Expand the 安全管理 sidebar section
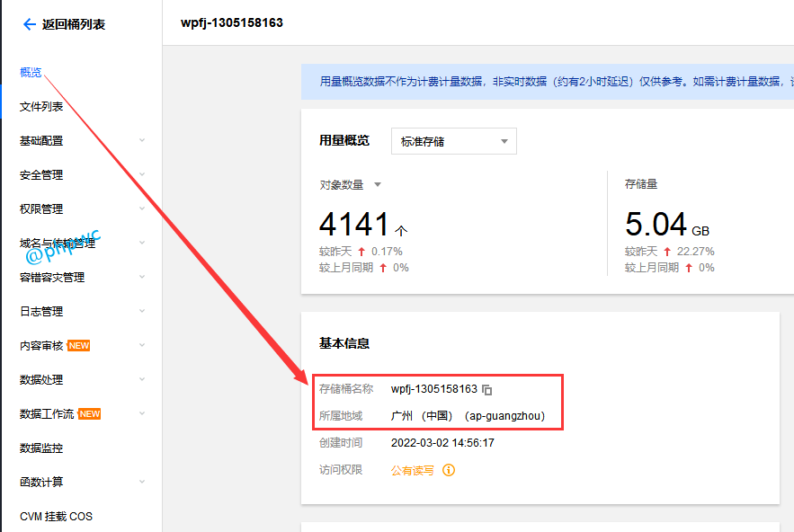Image resolution: width=794 pixels, height=532 pixels. (x=142, y=175)
